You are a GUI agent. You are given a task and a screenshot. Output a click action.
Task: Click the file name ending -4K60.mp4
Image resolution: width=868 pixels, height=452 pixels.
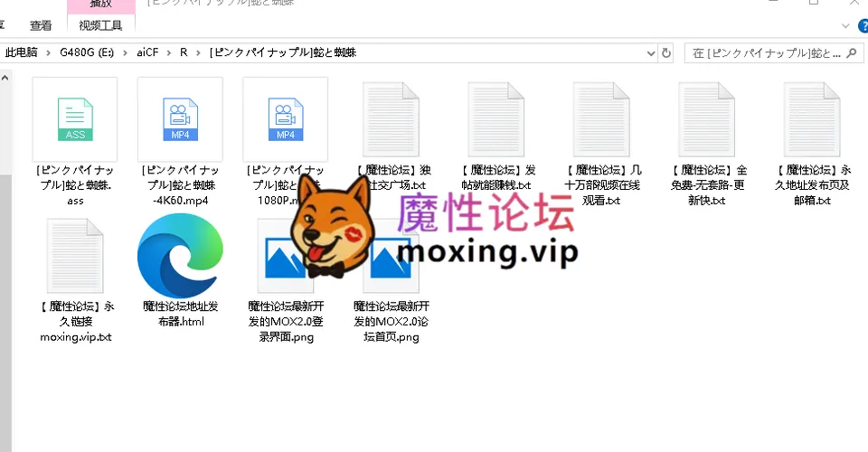[x=180, y=185]
